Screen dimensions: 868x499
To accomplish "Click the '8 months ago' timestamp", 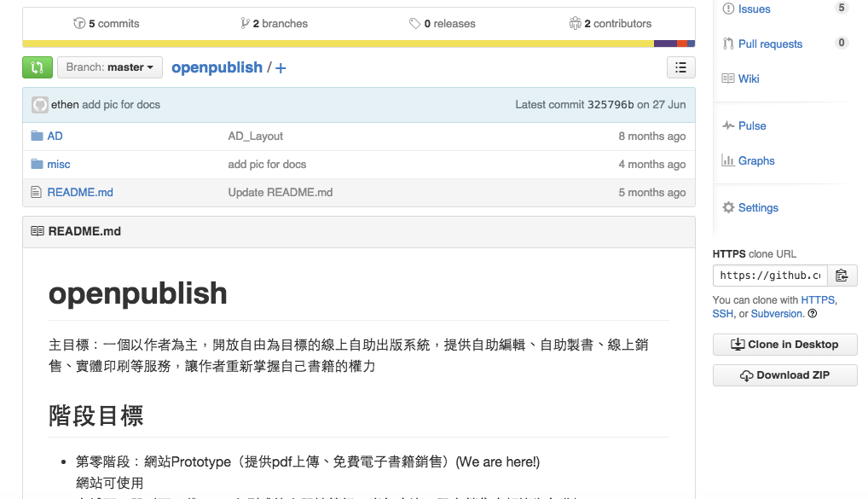I will click(x=652, y=136).
